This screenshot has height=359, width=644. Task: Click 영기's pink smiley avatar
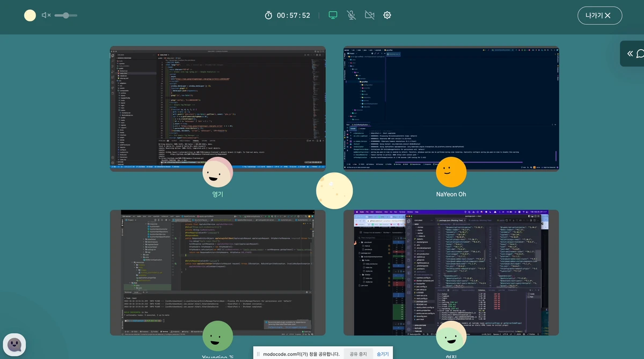click(217, 172)
